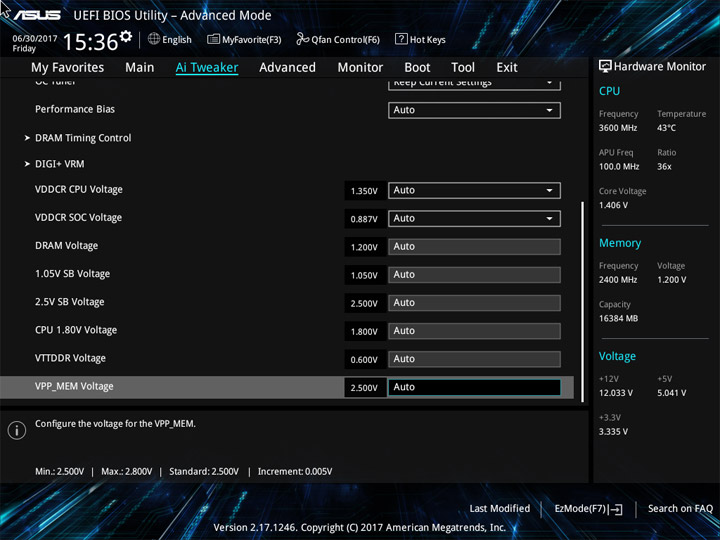Select the VPP_MEM Voltage row label

74,386
